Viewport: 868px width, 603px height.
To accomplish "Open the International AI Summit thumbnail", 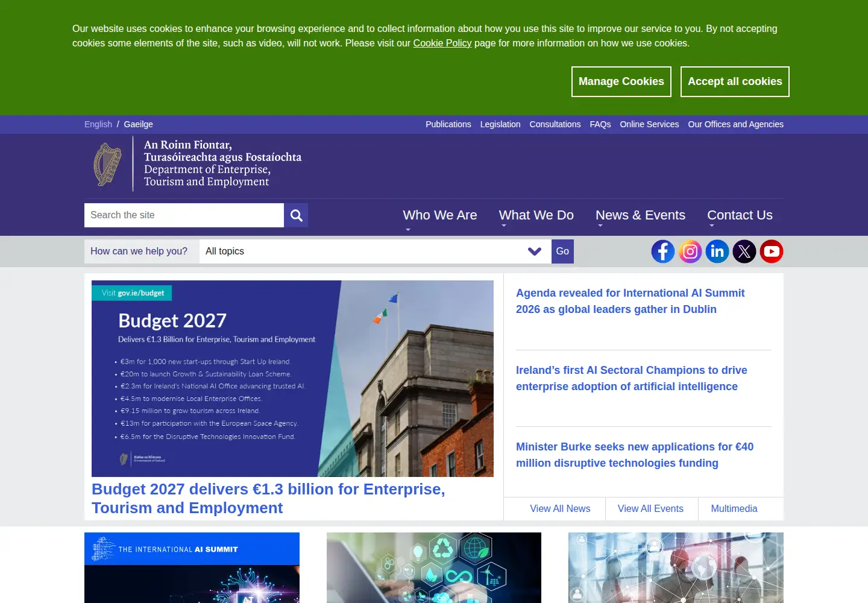I will (x=192, y=567).
